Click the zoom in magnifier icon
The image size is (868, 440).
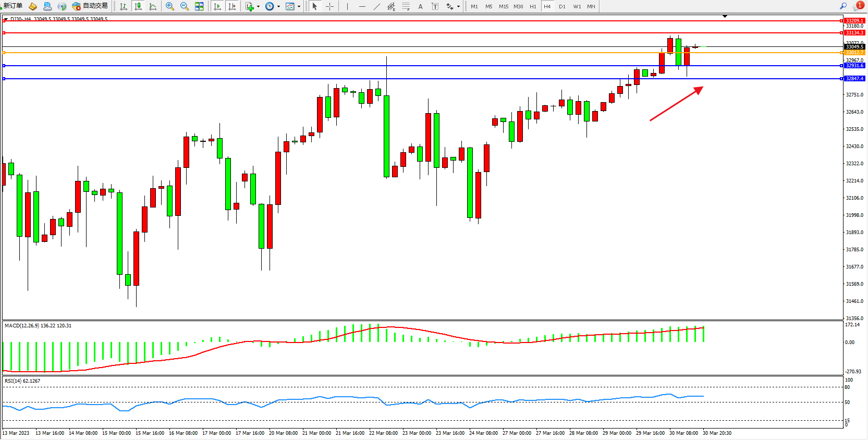point(169,6)
